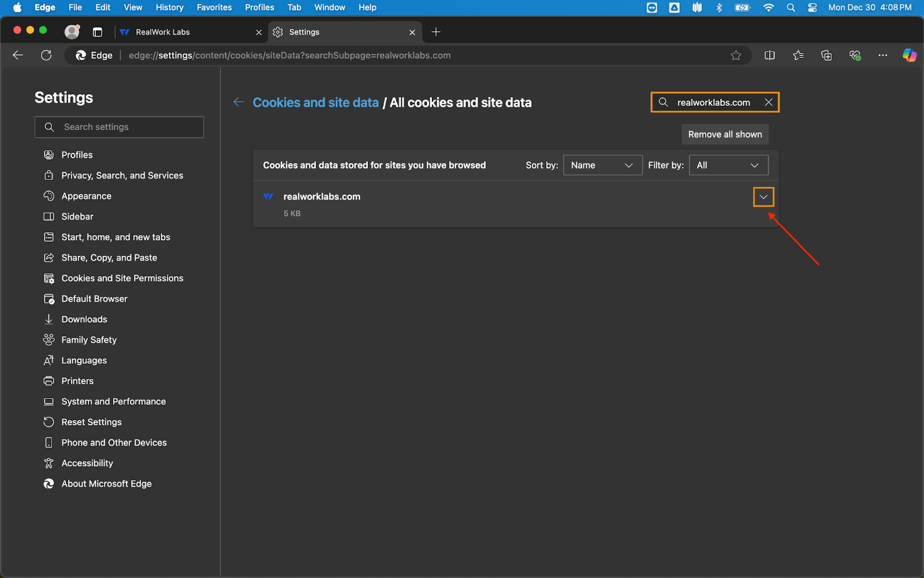Open the Favorites menu in the menu bar
The image size is (924, 578).
click(x=214, y=8)
